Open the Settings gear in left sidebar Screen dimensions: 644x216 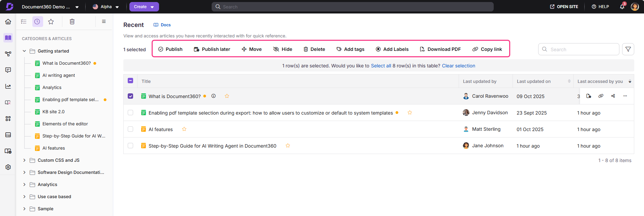(x=8, y=167)
